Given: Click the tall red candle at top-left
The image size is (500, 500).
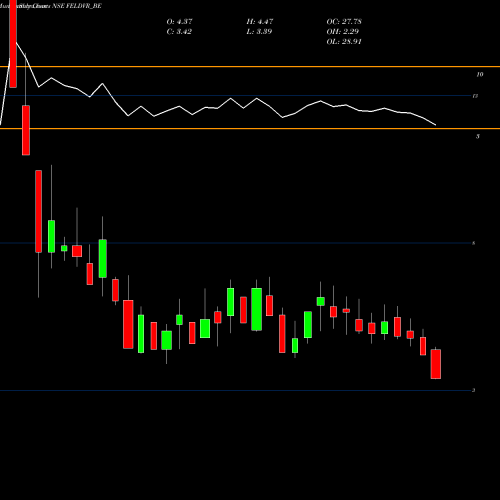Looking at the screenshot, I should [x=13, y=44].
